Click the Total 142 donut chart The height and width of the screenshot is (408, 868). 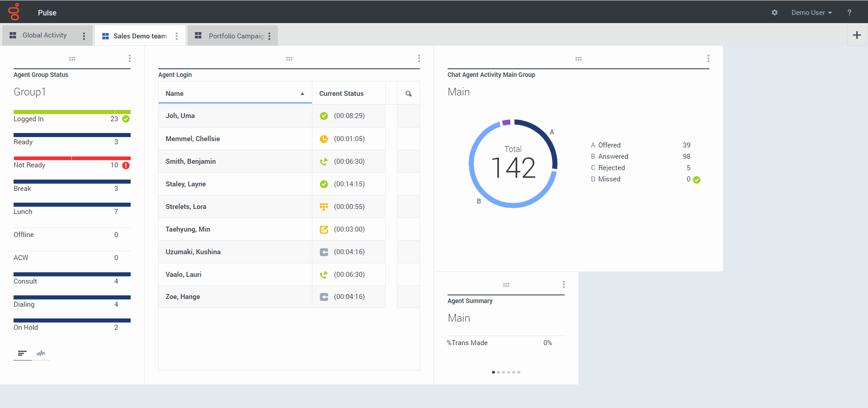pyautogui.click(x=513, y=163)
